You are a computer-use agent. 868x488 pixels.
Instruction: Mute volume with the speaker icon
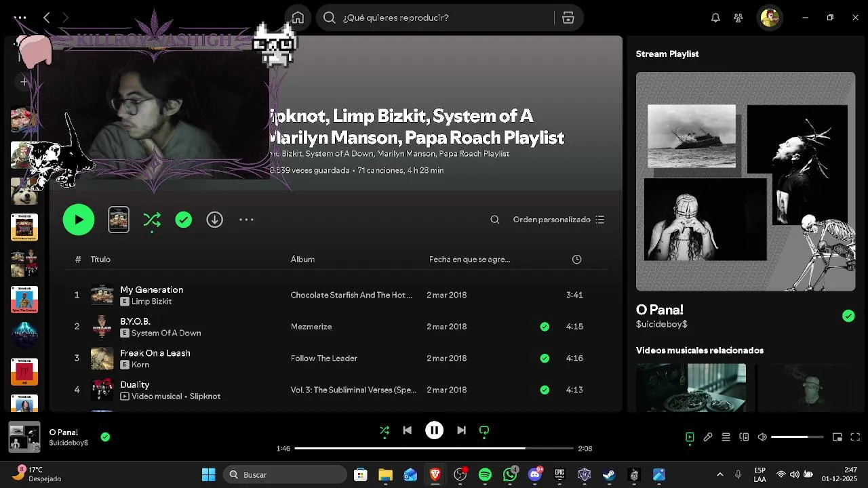(x=762, y=437)
